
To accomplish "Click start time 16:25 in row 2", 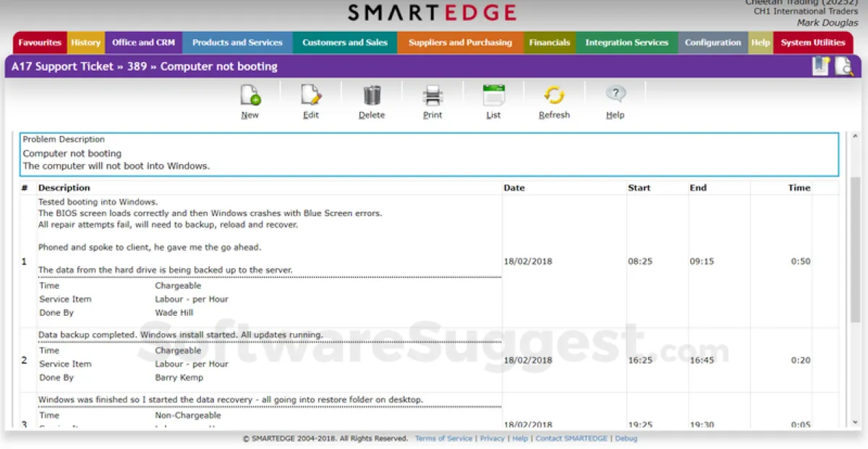I will (x=640, y=361).
